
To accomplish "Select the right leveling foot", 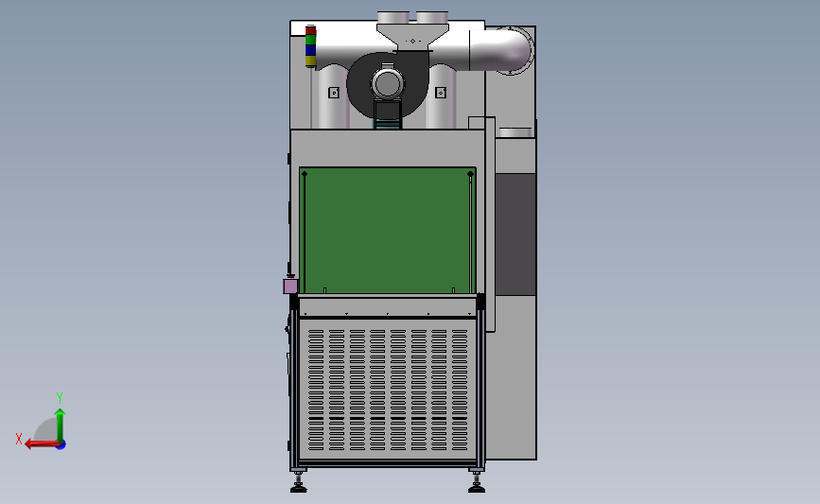I will tap(477, 482).
